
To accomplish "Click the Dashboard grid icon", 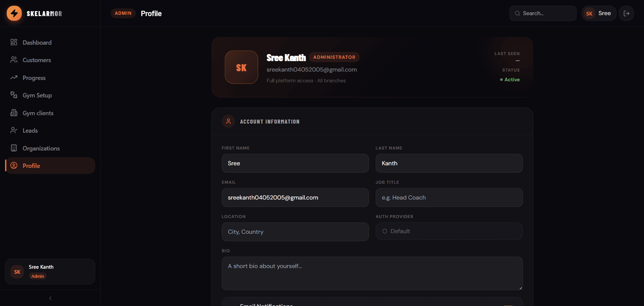I will coord(14,42).
